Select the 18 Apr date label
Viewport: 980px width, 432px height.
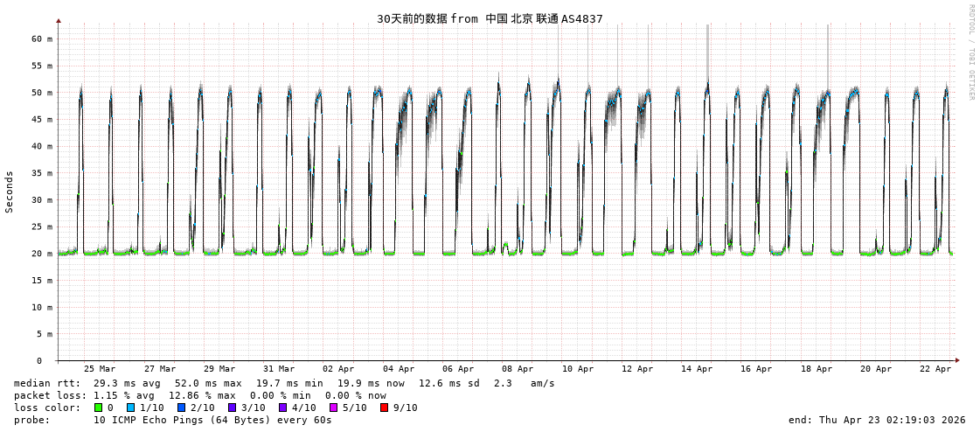817,369
